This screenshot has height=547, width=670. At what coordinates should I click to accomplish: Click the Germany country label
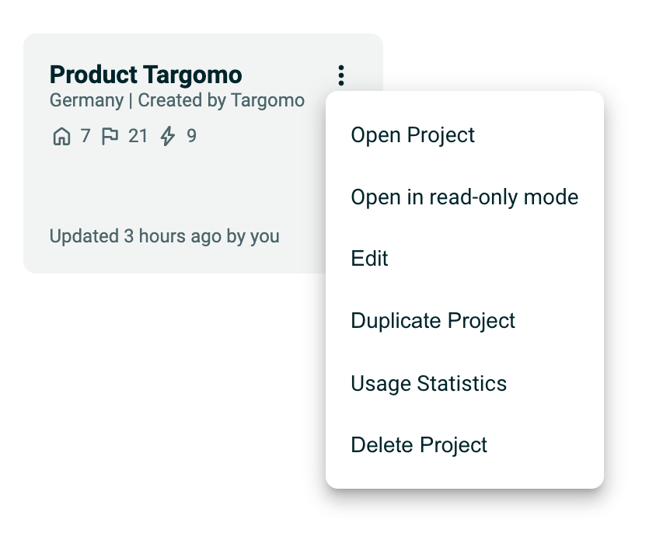point(86,101)
